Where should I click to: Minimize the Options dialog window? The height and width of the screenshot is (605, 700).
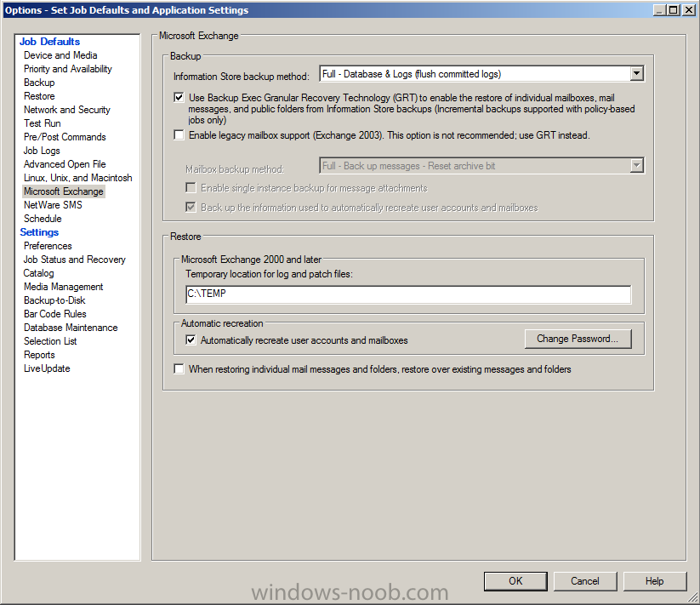coord(660,10)
